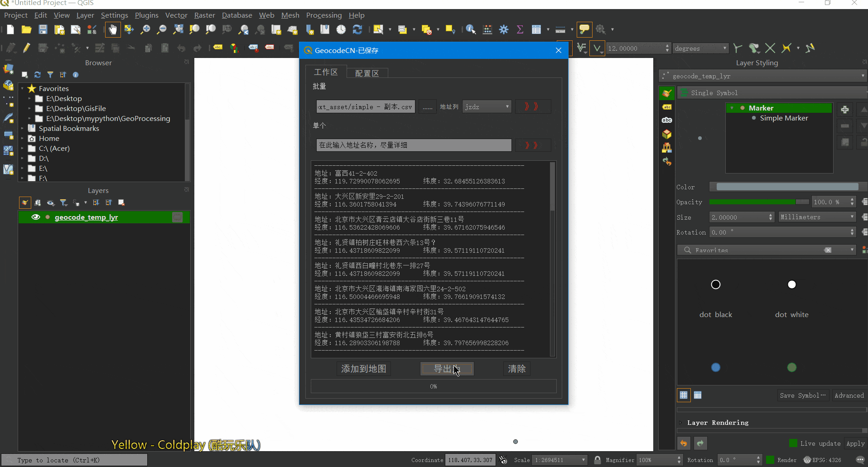The height and width of the screenshot is (467, 868).
Task: Open the style History tab icon
Action: (667, 161)
